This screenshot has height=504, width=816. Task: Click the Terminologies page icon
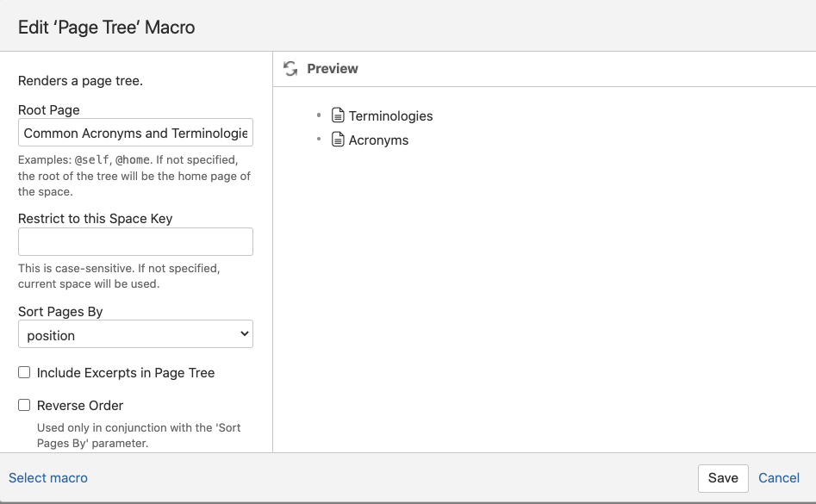click(338, 115)
